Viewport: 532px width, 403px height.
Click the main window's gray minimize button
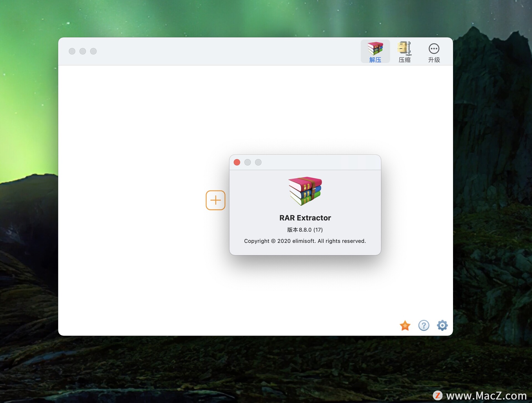83,51
